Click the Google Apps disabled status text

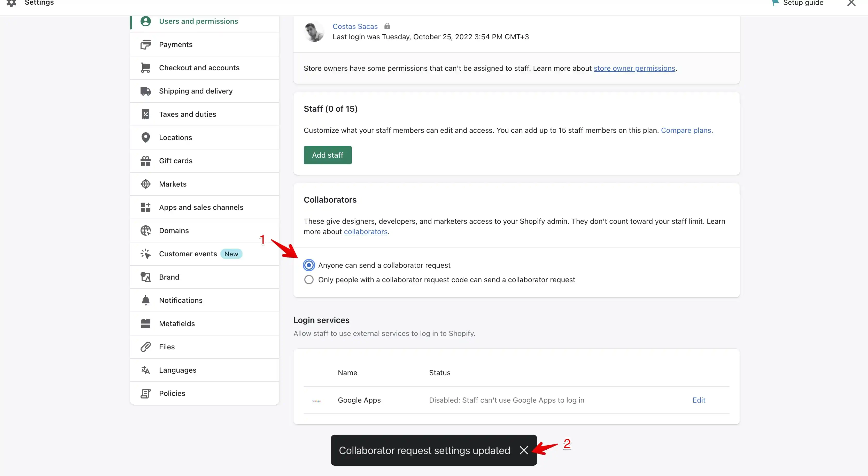pyautogui.click(x=506, y=400)
